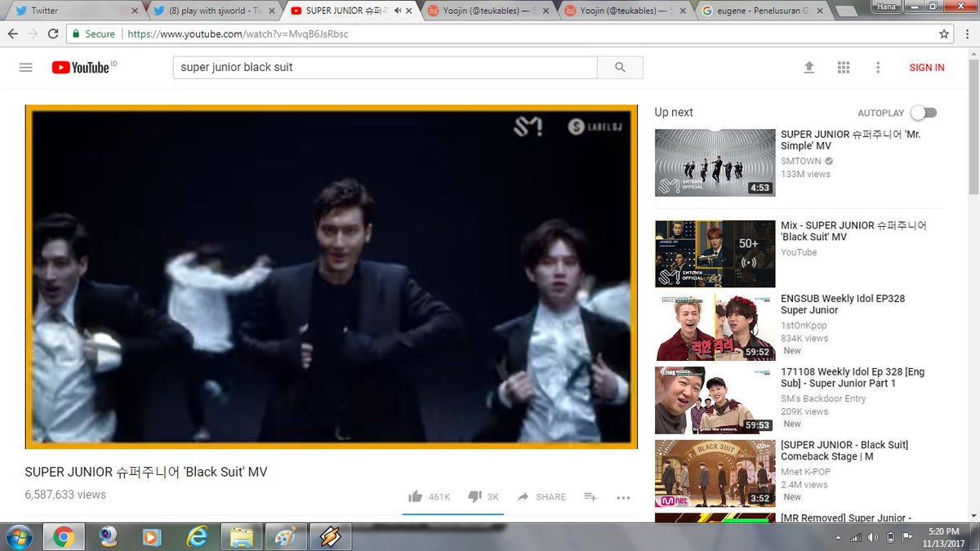Open YouTube settings three-dot menu
Image resolution: width=980 pixels, height=551 pixels.
[x=878, y=68]
